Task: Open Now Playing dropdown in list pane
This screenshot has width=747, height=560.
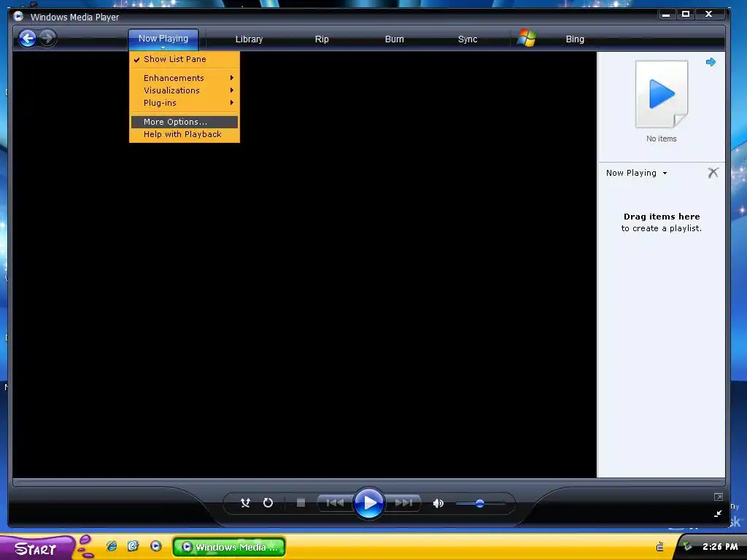Action: tap(636, 173)
